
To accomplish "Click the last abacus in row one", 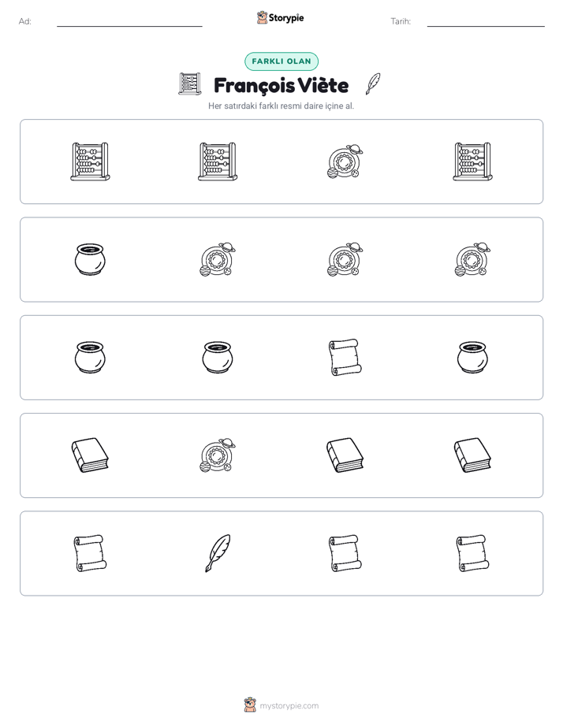I will [x=473, y=162].
